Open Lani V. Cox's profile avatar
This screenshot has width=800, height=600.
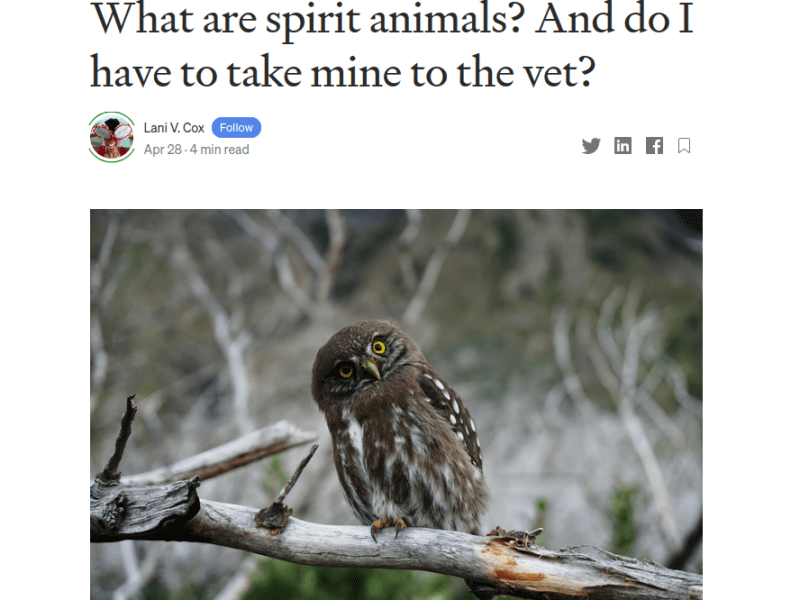112,137
